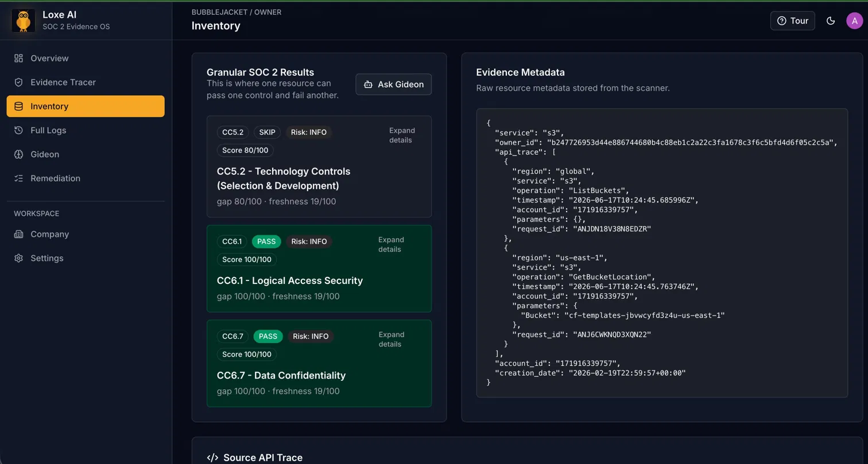
Task: Click the CC5.2 control tag
Action: pyautogui.click(x=232, y=132)
